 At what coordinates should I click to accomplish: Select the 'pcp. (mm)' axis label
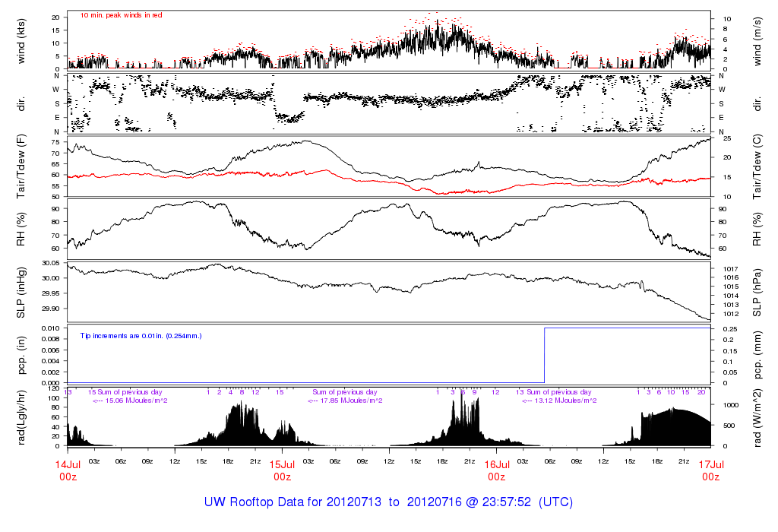pyautogui.click(x=757, y=356)
